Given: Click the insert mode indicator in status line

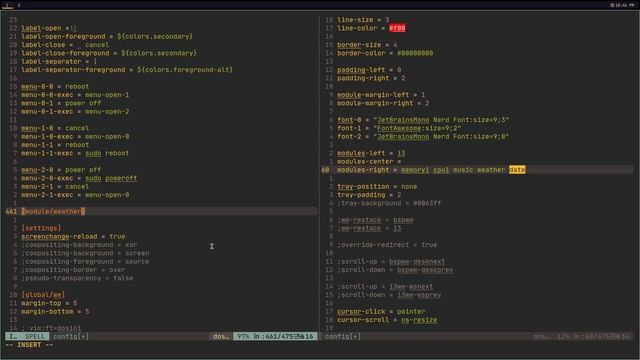Looking at the screenshot, I should (13, 336).
